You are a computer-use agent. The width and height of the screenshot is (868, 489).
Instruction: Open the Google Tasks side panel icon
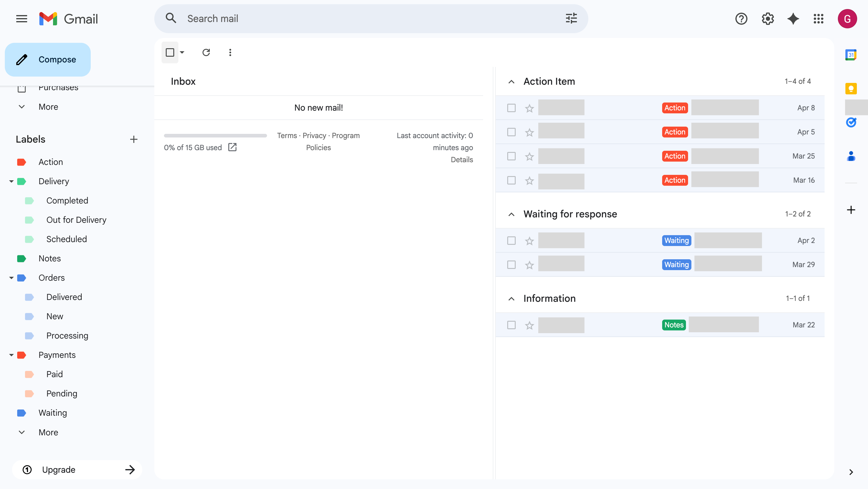(851, 122)
